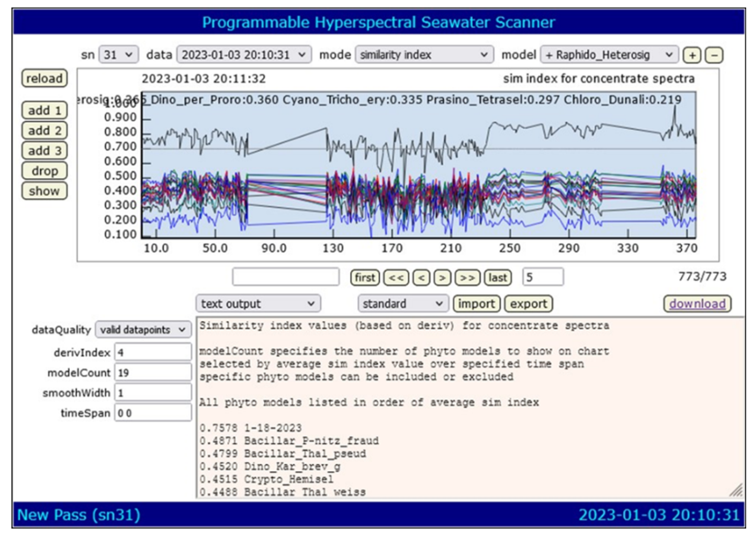756x538 pixels.
Task: Click the add 2 button
Action: [44, 130]
